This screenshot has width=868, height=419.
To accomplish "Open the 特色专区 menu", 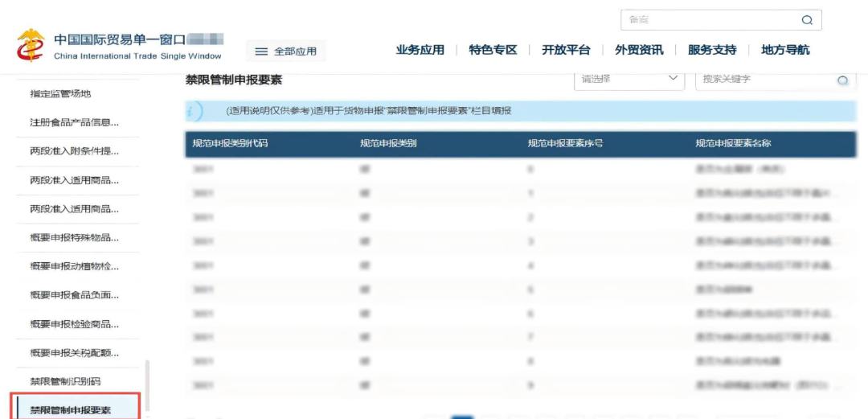I will click(x=493, y=50).
